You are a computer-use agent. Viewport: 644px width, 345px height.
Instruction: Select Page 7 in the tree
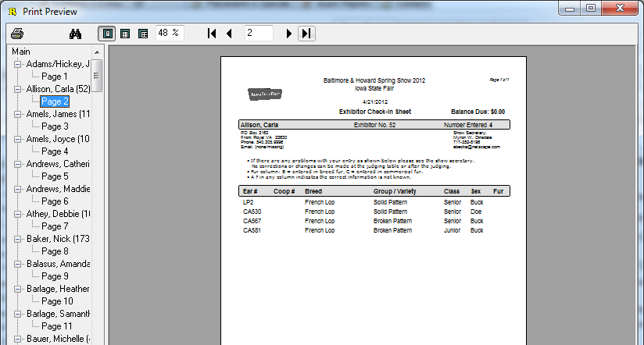[55, 226]
